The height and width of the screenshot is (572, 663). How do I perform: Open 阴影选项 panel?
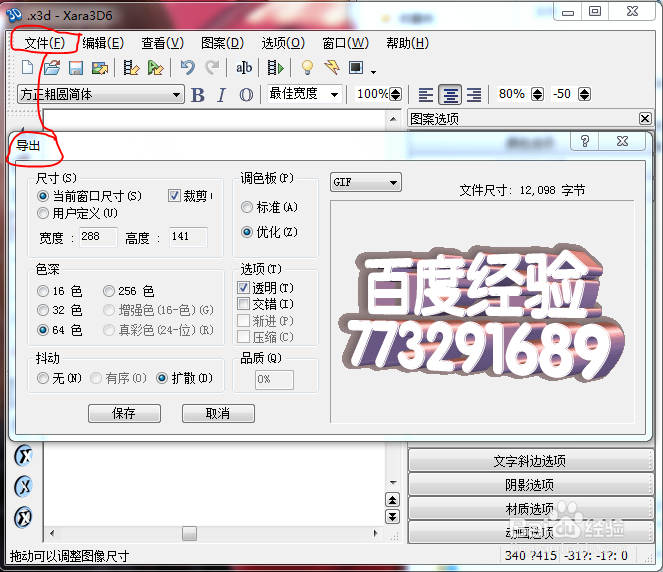pyautogui.click(x=530, y=484)
